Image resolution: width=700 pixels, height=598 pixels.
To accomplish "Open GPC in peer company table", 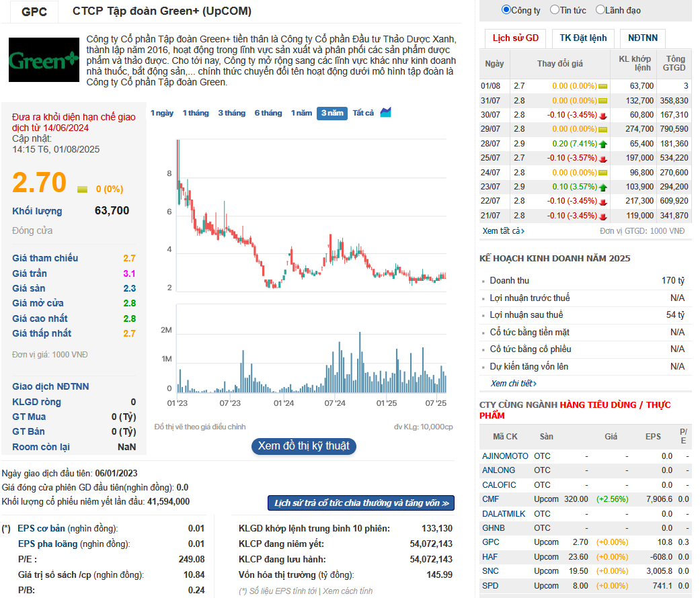I will tap(491, 542).
